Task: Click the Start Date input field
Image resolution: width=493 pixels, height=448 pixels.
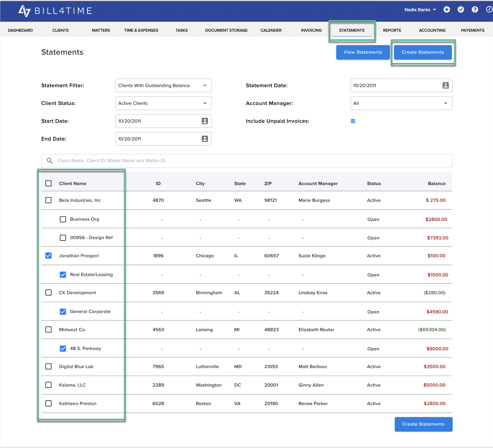Action: click(164, 121)
